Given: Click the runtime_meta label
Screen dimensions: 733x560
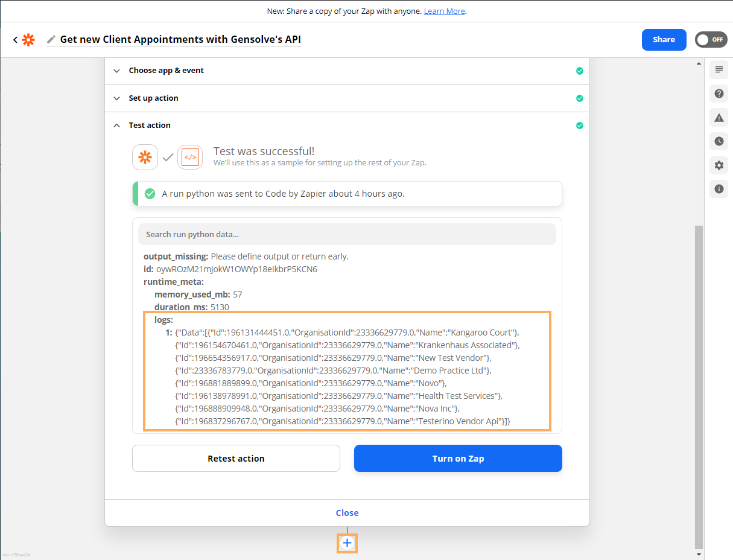Looking at the screenshot, I should click(x=174, y=282).
